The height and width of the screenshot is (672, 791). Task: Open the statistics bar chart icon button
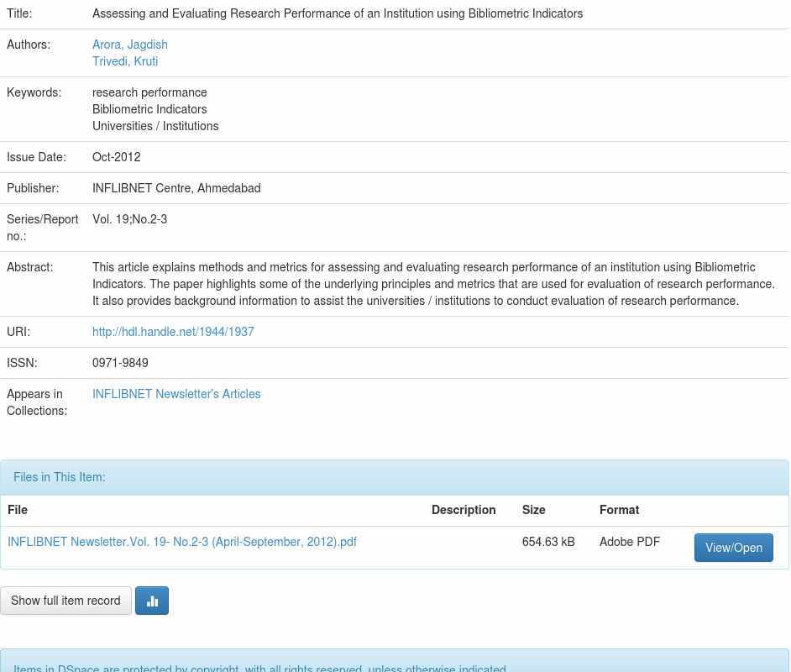click(x=152, y=601)
